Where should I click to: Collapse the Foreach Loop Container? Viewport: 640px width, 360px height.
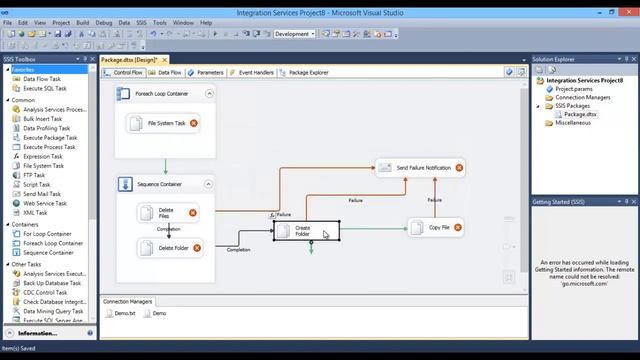[x=209, y=93]
